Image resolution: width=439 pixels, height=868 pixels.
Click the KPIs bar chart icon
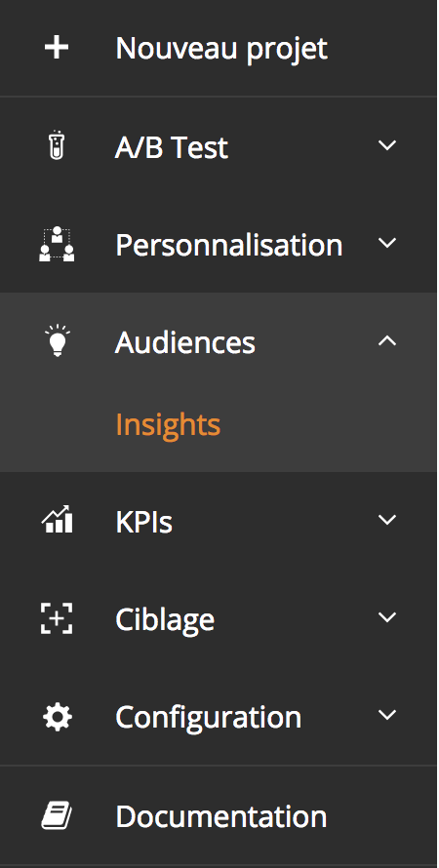57,519
